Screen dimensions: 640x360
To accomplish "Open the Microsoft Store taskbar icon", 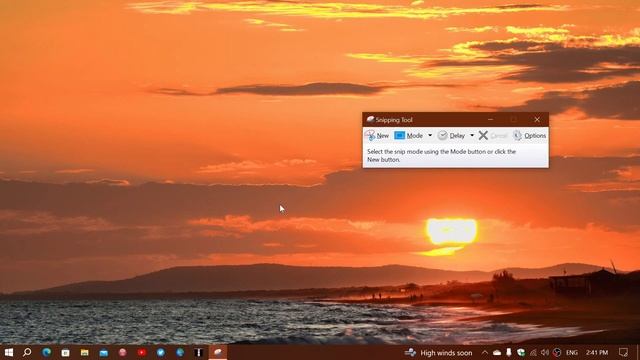I will point(65,352).
